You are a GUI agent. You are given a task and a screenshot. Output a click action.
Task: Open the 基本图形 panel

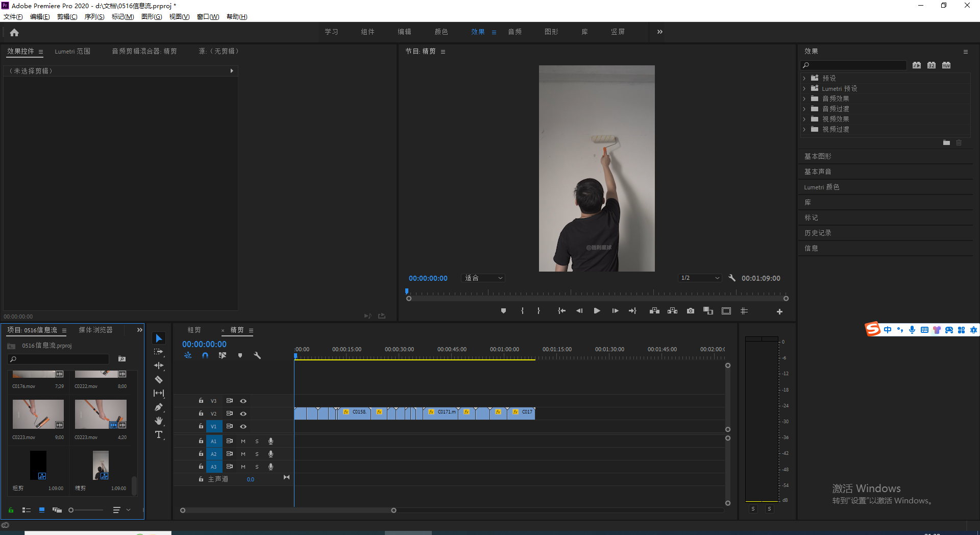click(818, 156)
